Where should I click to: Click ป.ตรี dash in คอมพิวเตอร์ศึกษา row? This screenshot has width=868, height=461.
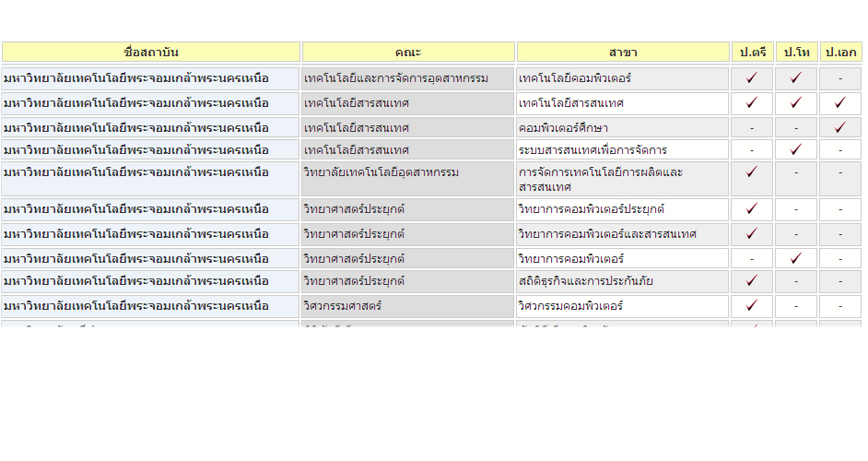point(752,128)
